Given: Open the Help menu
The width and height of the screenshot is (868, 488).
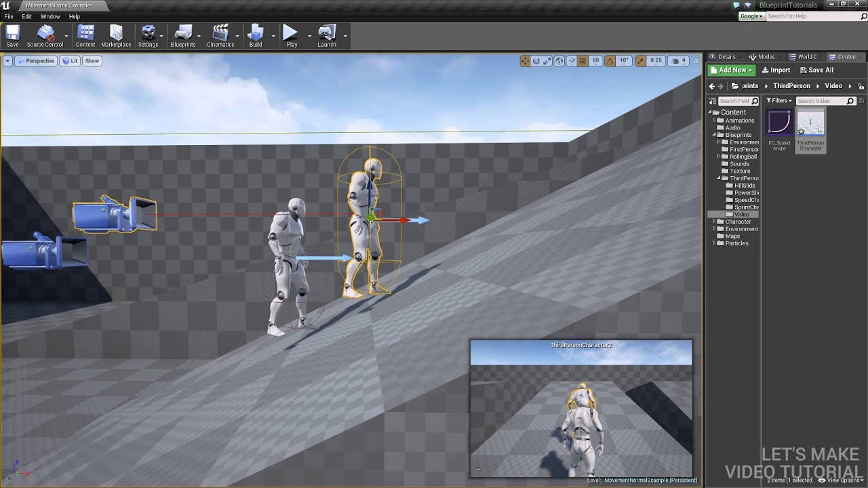Looking at the screenshot, I should tap(75, 16).
